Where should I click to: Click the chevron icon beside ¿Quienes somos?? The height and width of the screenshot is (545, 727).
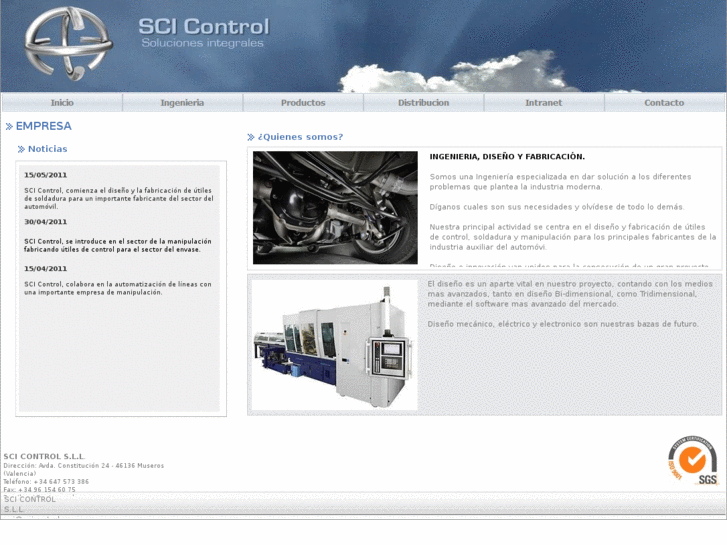pos(251,137)
